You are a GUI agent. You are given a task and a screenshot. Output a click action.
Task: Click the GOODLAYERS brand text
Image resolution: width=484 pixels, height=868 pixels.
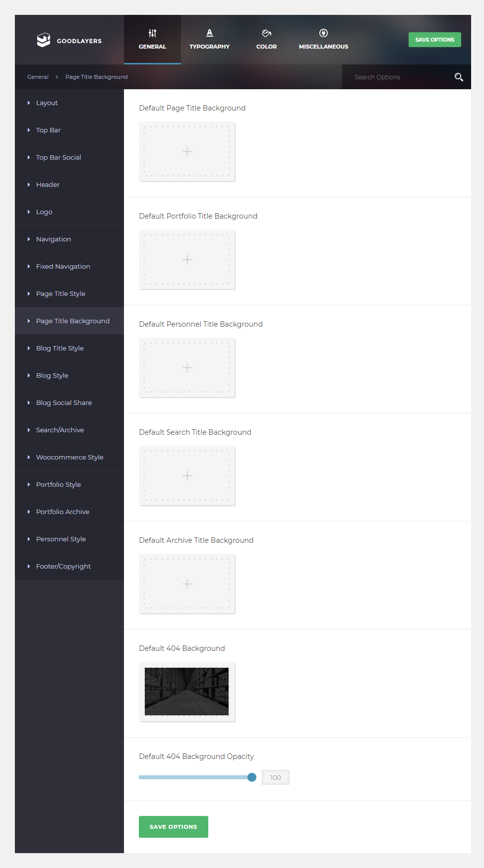point(79,41)
